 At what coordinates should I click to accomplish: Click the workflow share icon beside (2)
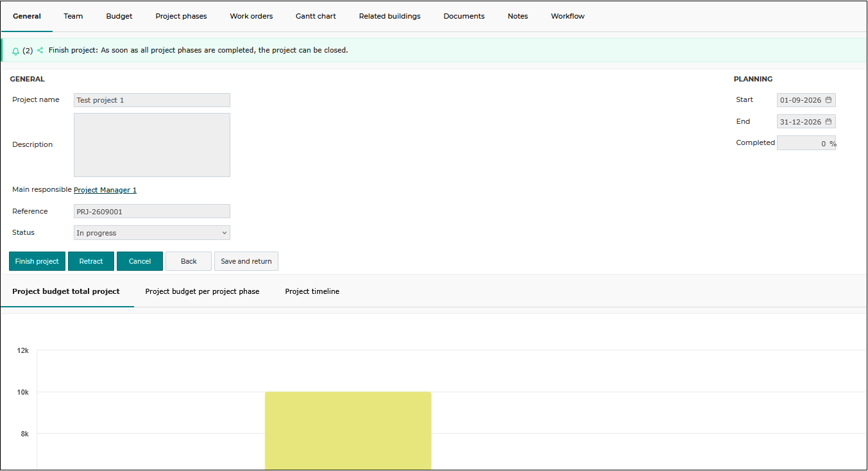click(40, 50)
